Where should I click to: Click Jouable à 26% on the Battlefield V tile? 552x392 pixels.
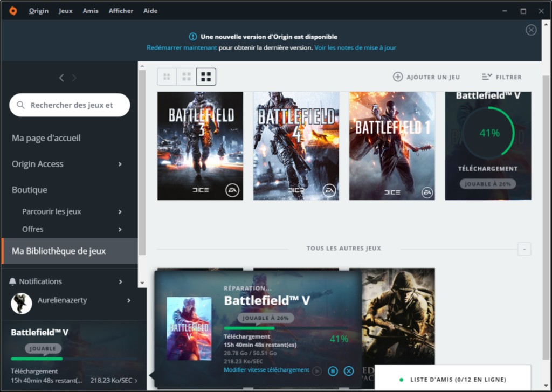click(x=488, y=184)
